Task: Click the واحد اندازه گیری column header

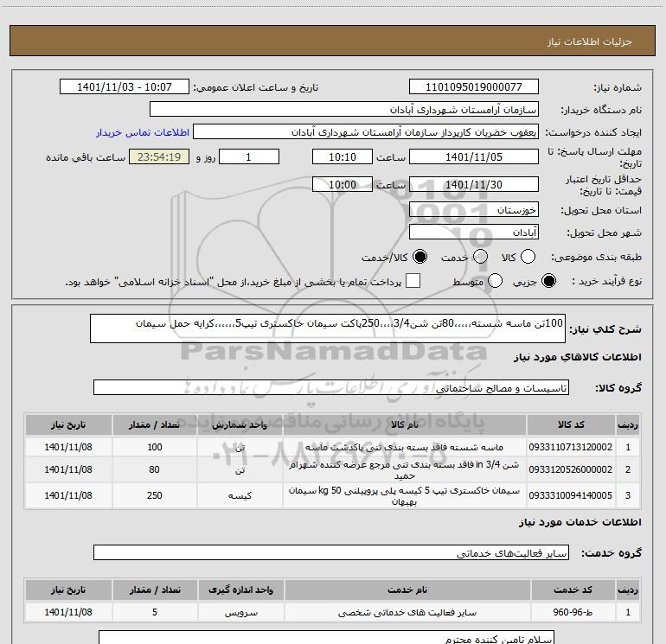Action: 240,590
